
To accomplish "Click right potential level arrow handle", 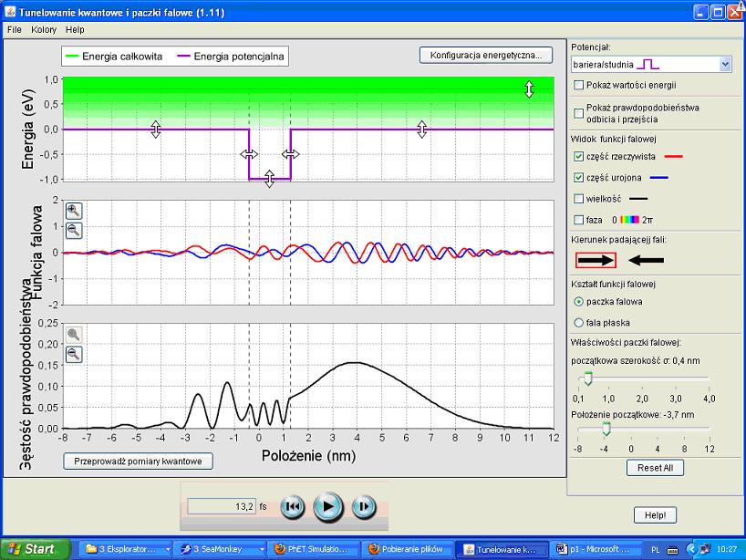I will click(421, 129).
